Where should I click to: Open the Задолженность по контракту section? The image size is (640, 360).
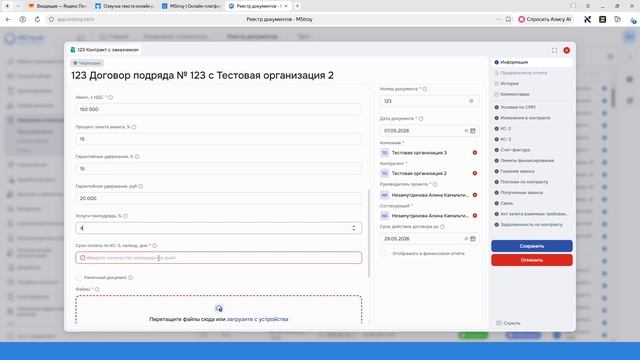pyautogui.click(x=531, y=224)
